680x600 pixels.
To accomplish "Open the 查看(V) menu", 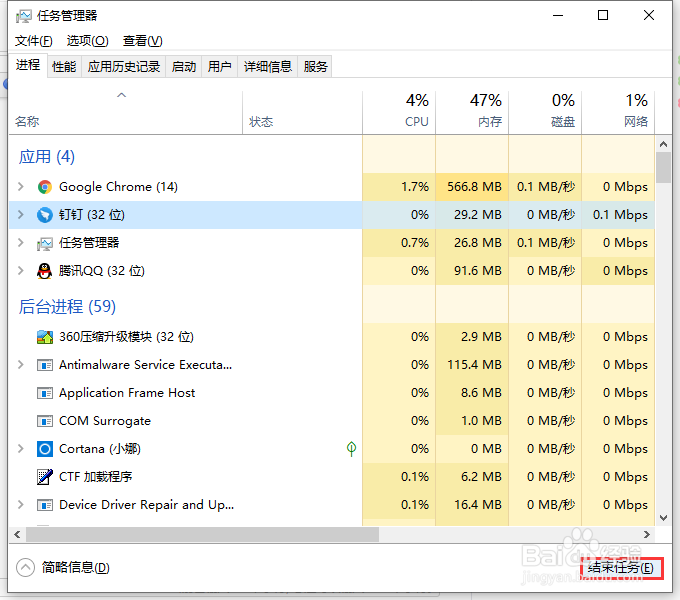I will click(x=142, y=41).
